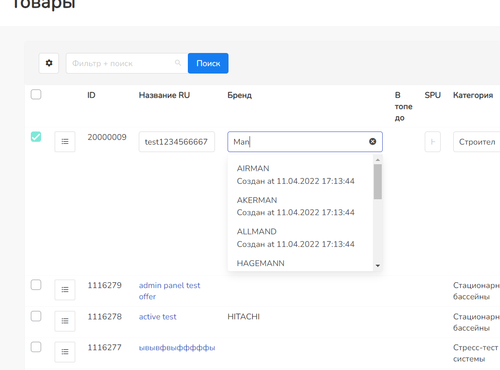500x370 pixels.
Task: Toggle the select-all checkbox in header
Action: pos(36,95)
